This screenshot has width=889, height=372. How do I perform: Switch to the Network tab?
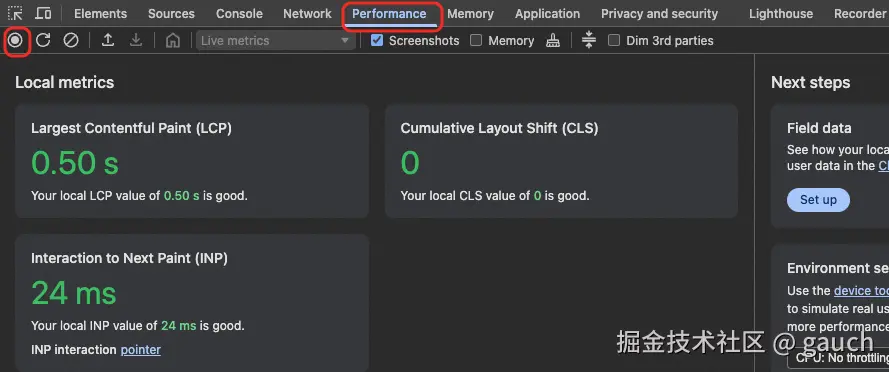307,14
